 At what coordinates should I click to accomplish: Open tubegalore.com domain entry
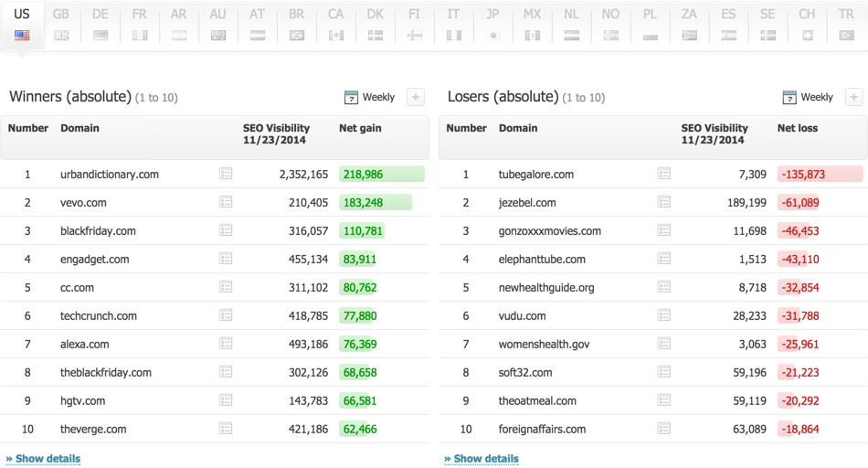click(535, 175)
